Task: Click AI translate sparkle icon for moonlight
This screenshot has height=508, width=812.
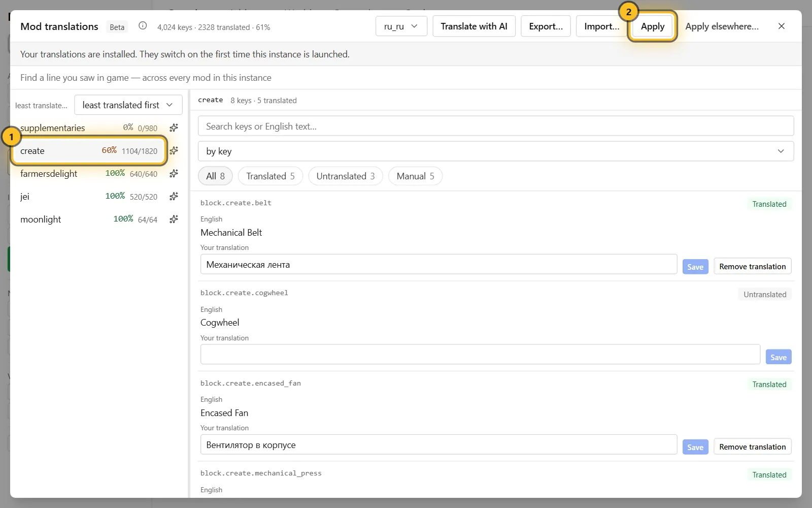Action: coord(174,219)
